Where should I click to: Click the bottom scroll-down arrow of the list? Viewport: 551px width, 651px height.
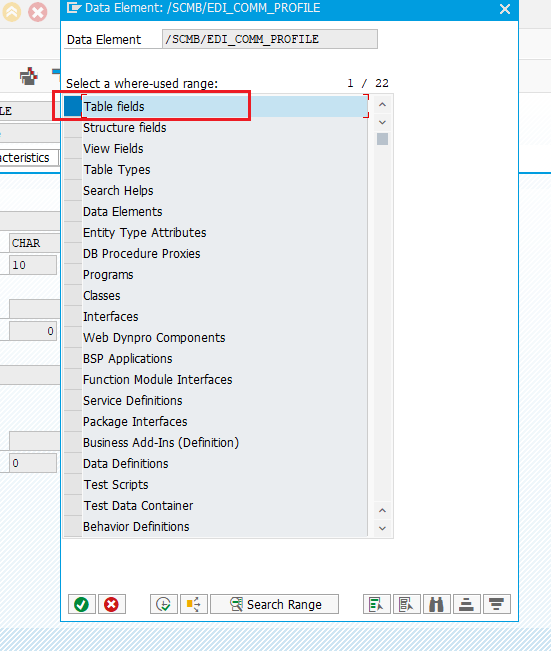pos(382,528)
